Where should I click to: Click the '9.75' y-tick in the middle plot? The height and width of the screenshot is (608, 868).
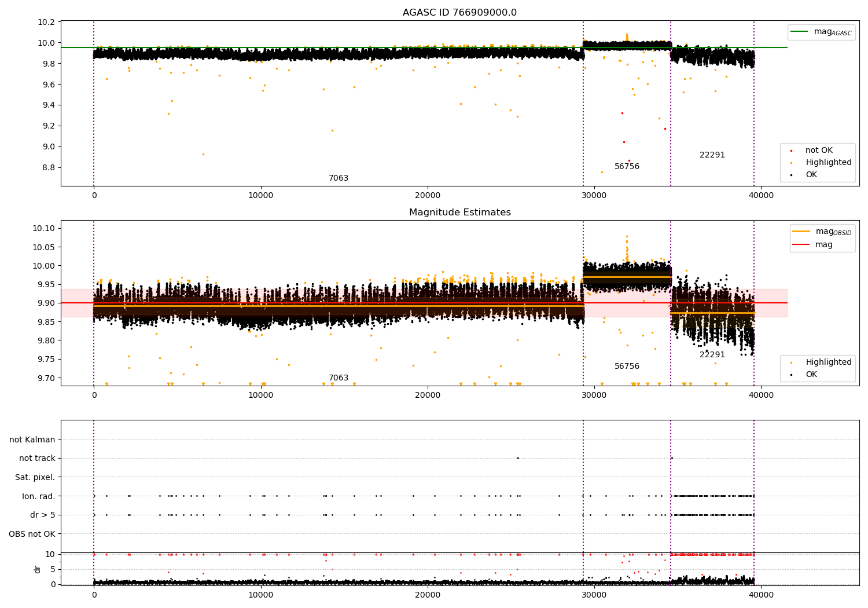pos(46,360)
